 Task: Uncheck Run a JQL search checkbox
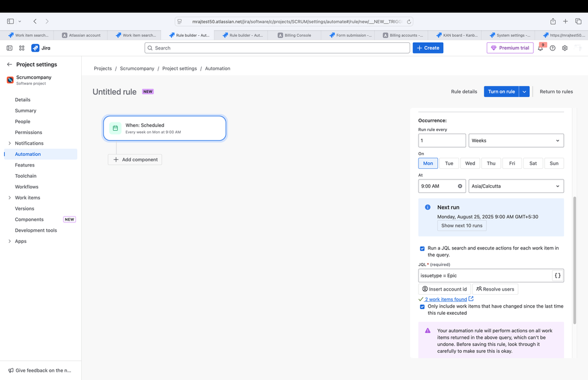[x=422, y=248]
